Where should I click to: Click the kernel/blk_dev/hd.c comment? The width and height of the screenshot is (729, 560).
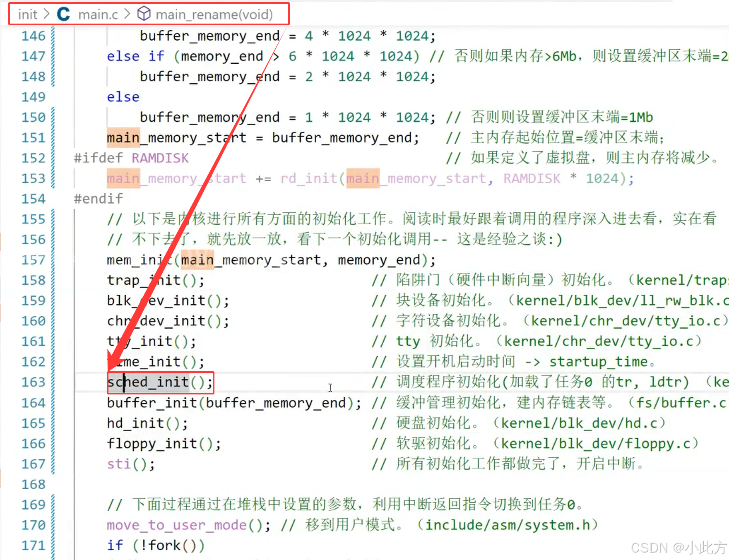[579, 423]
